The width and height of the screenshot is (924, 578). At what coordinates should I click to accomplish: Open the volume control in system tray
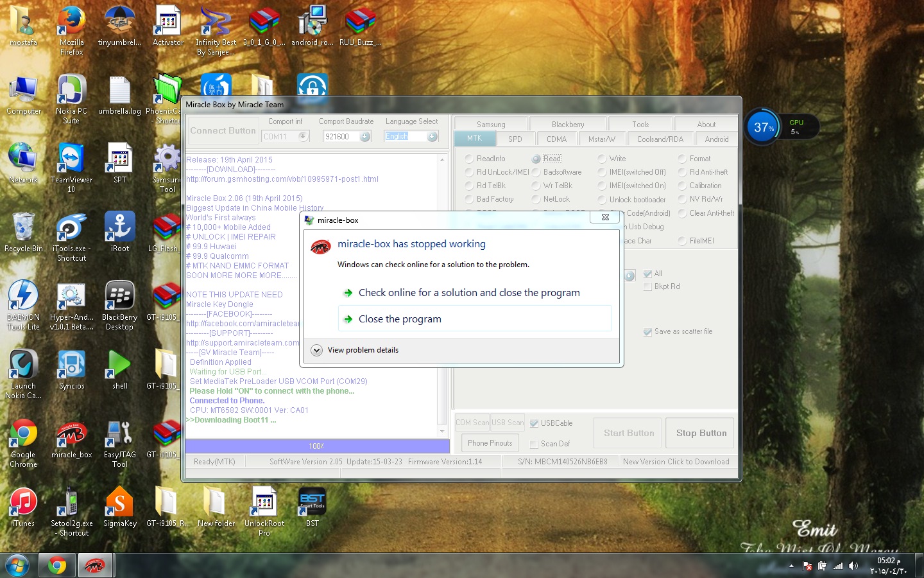[x=853, y=566]
